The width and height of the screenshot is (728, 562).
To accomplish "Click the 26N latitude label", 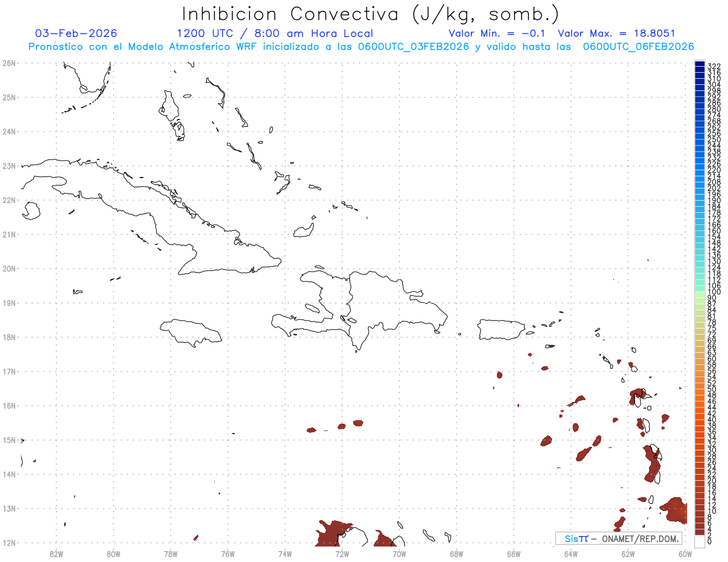I will 8,63.
